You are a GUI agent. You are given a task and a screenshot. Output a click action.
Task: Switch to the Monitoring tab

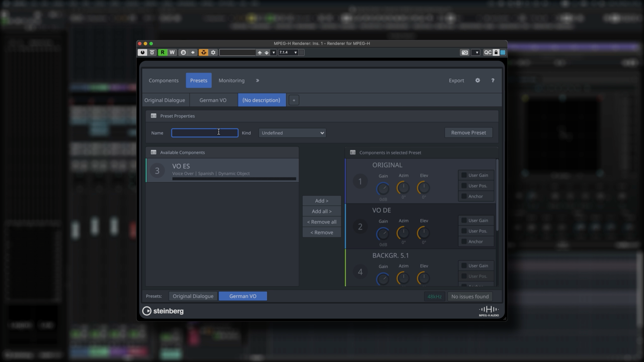tap(231, 80)
